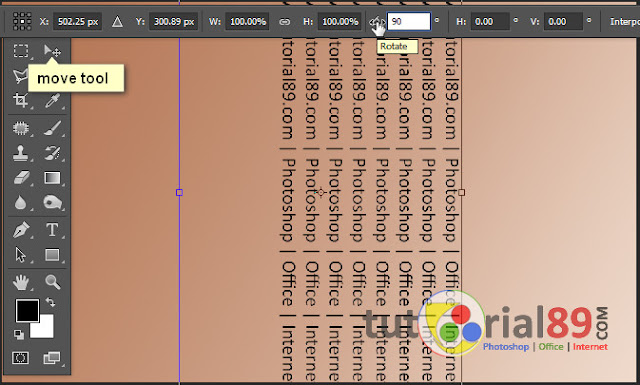Click the H height percentage field
640x385 pixels.
tap(340, 21)
